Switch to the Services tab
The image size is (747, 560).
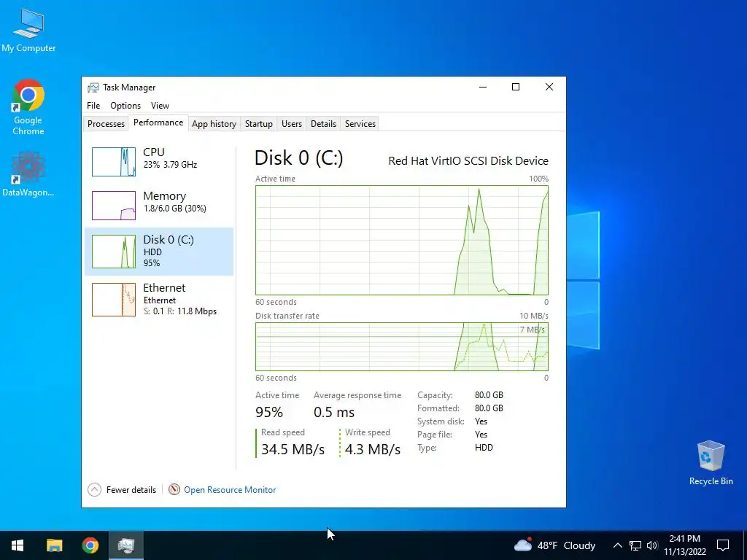pyautogui.click(x=360, y=124)
